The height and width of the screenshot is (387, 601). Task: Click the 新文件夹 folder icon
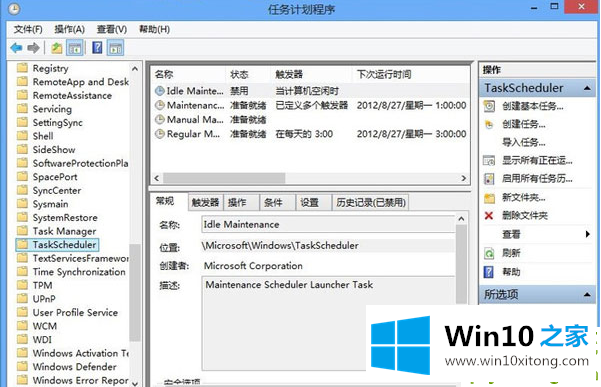[x=489, y=198]
